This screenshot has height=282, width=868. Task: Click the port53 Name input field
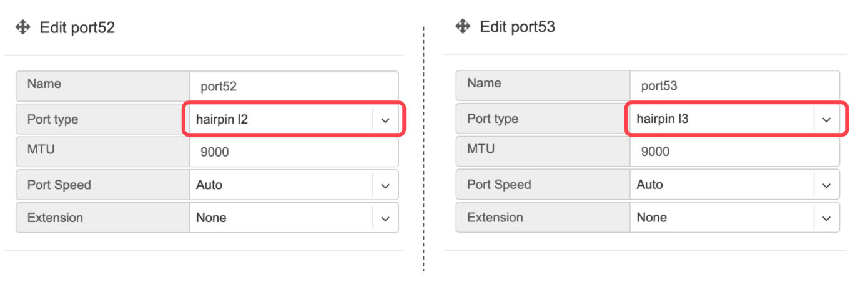[735, 86]
